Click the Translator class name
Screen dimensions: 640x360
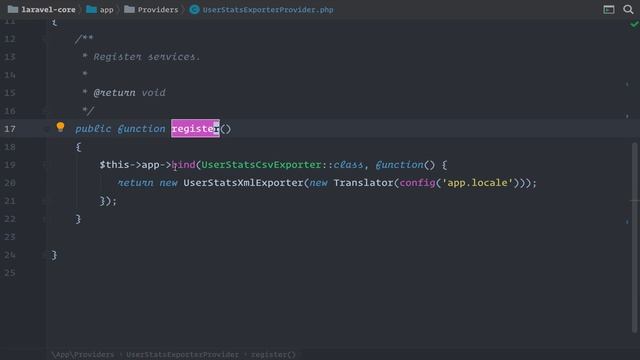pyautogui.click(x=363, y=183)
